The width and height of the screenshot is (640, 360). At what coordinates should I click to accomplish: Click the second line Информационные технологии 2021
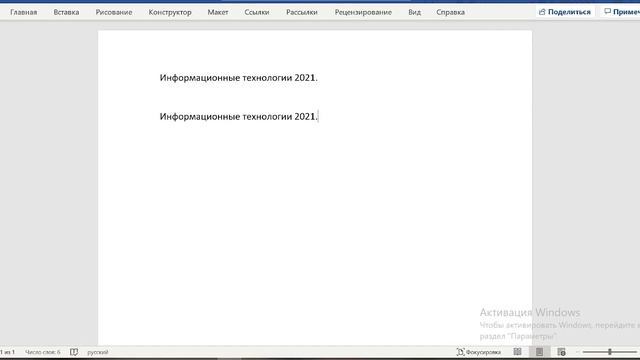coord(238,116)
